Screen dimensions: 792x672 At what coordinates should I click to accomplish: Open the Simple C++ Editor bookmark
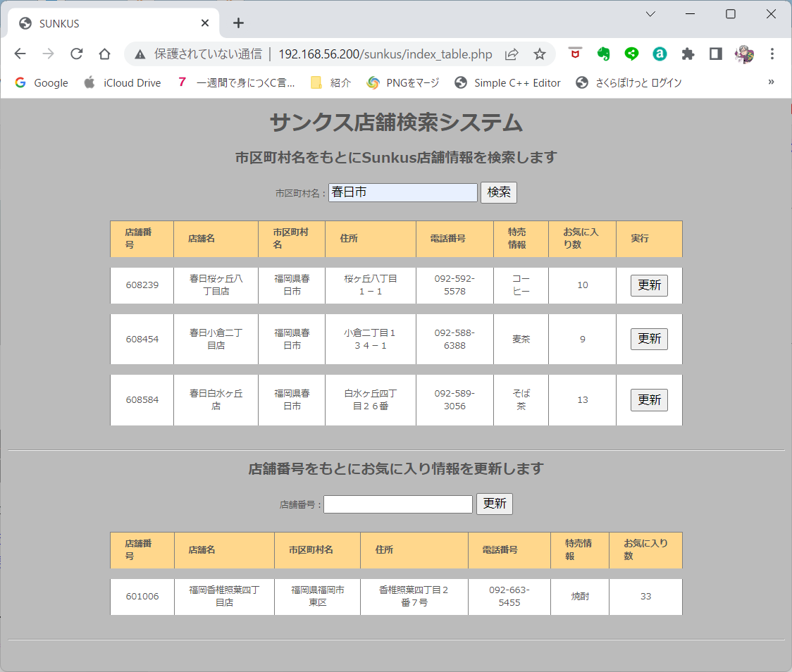tap(507, 83)
